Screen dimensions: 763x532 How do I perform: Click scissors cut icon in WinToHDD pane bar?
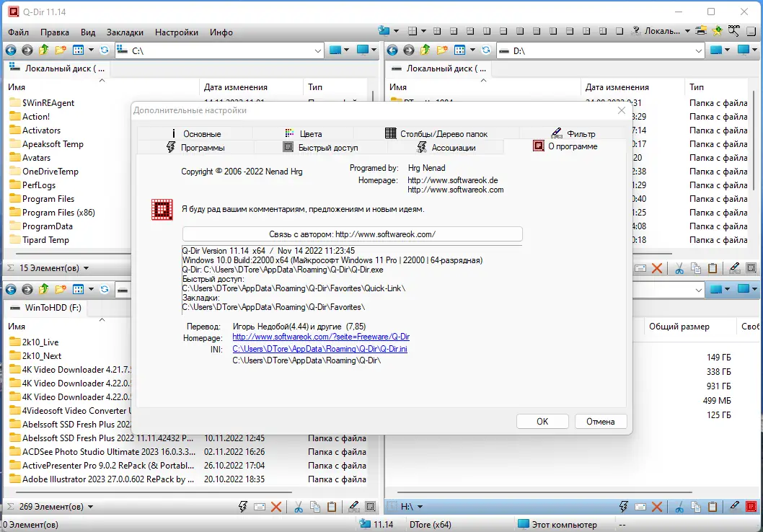(299, 507)
